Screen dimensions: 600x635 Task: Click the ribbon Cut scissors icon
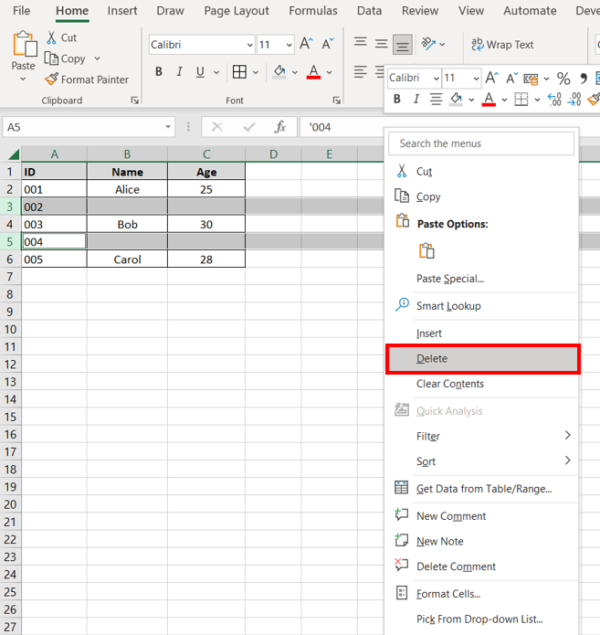[x=51, y=38]
